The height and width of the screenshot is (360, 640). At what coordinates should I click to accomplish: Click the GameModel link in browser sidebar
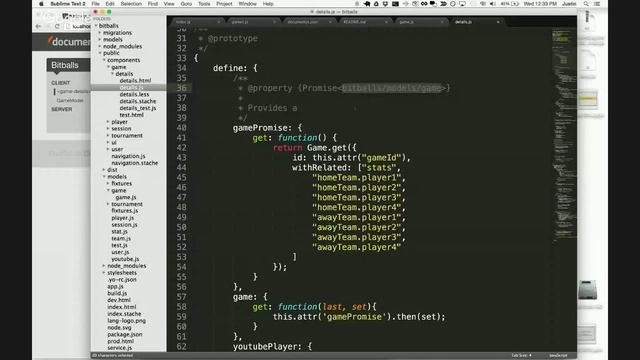[x=70, y=100]
